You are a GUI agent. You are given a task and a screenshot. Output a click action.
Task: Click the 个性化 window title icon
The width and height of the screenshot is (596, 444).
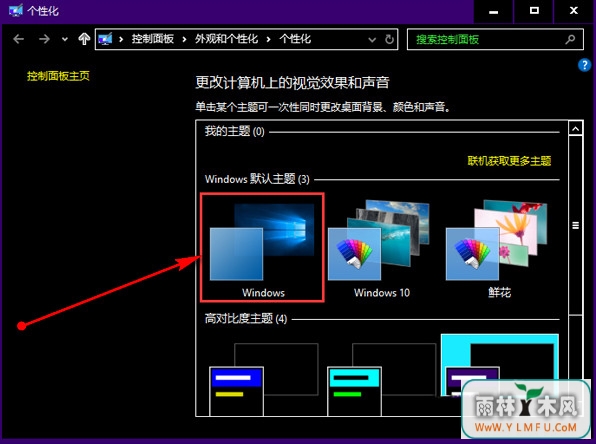(16, 10)
